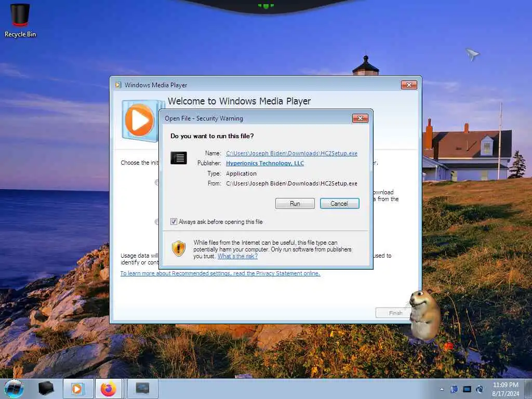Click Cancel in the Security Warning dialog
Screen dimensions: 532x399
coord(339,203)
